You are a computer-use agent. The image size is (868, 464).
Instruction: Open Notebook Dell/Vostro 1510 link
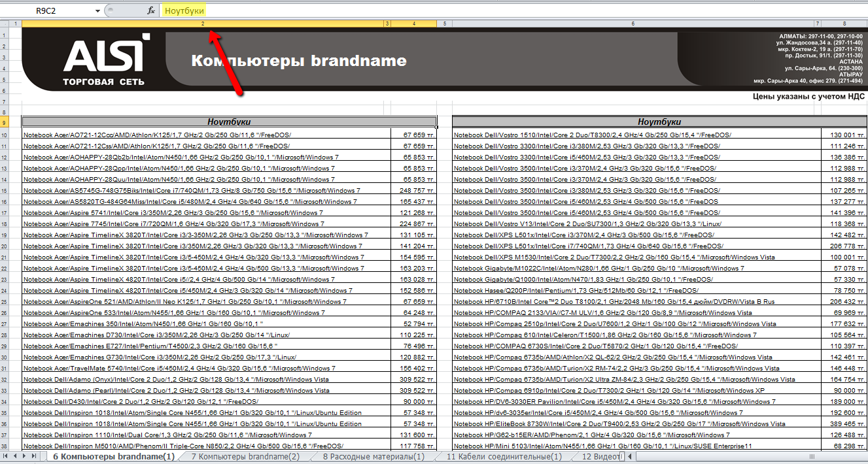593,135
